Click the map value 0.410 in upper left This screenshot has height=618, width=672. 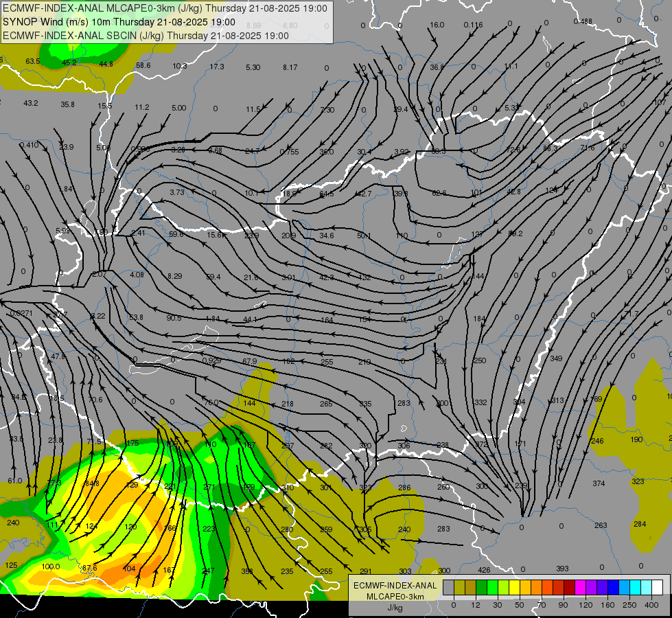[29, 145]
